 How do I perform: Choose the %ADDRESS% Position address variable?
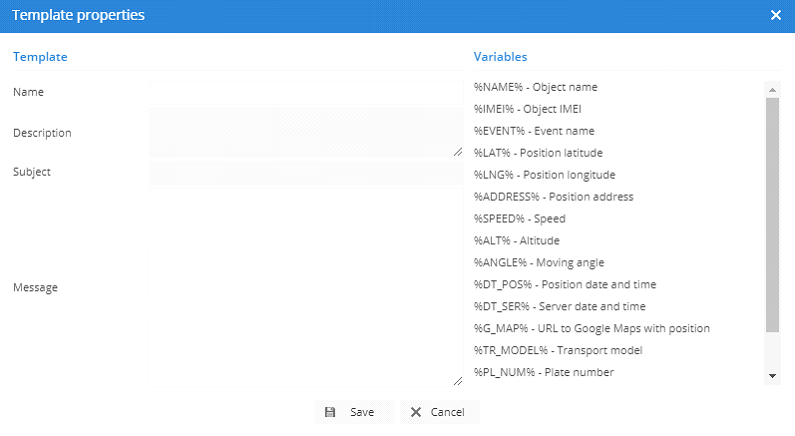tap(553, 197)
